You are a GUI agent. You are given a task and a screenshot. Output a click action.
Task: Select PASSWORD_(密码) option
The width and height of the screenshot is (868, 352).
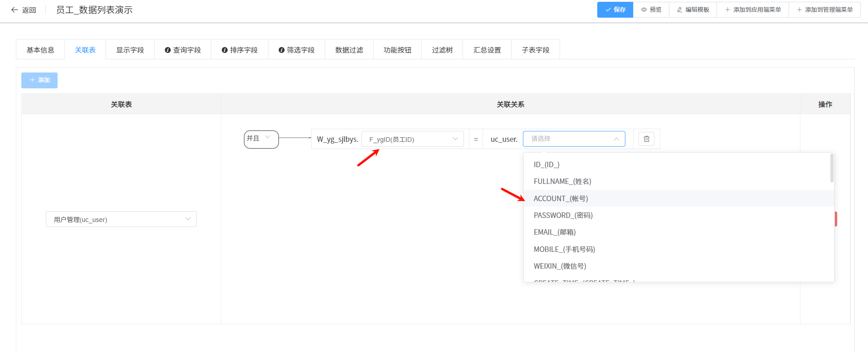click(679, 215)
